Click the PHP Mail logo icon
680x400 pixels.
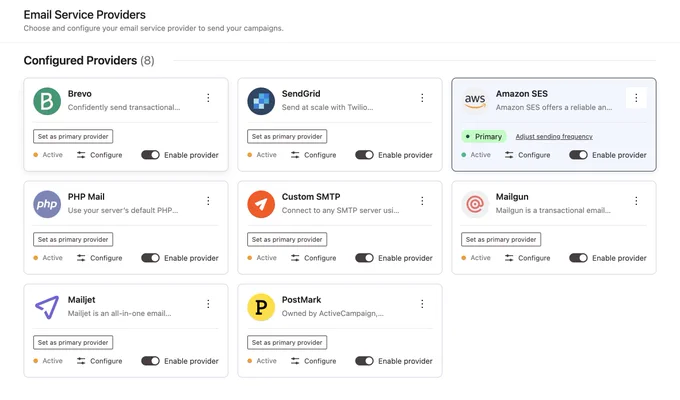pyautogui.click(x=47, y=204)
